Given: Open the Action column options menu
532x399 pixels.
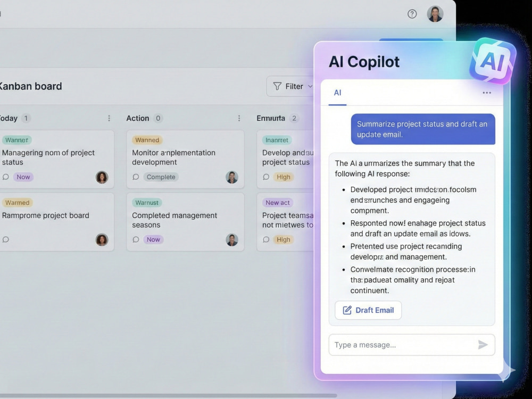Looking at the screenshot, I should tap(239, 118).
